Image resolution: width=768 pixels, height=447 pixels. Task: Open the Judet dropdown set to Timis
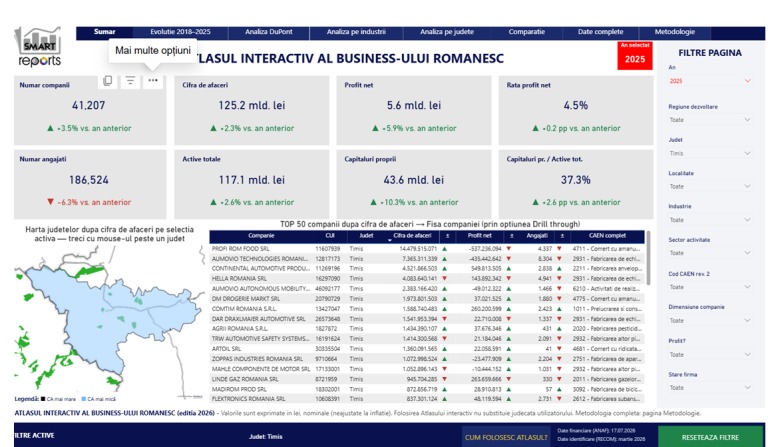pyautogui.click(x=710, y=153)
